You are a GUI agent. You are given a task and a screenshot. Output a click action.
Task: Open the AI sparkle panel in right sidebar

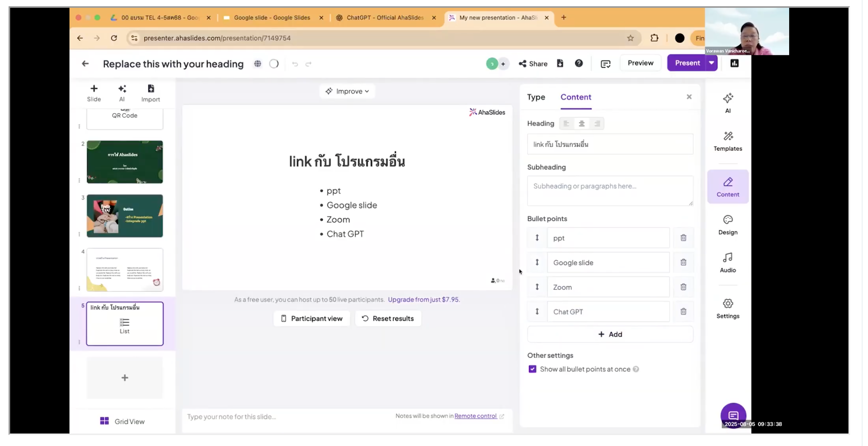[x=727, y=103]
